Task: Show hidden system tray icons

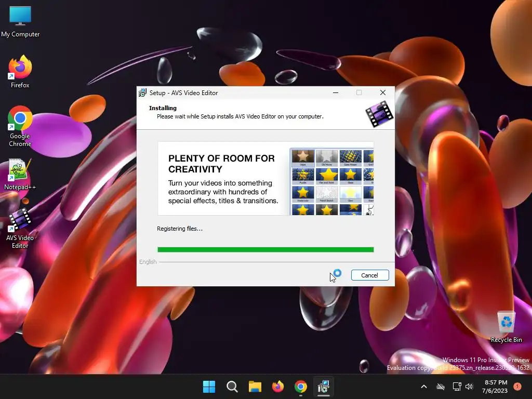Action: (424, 387)
